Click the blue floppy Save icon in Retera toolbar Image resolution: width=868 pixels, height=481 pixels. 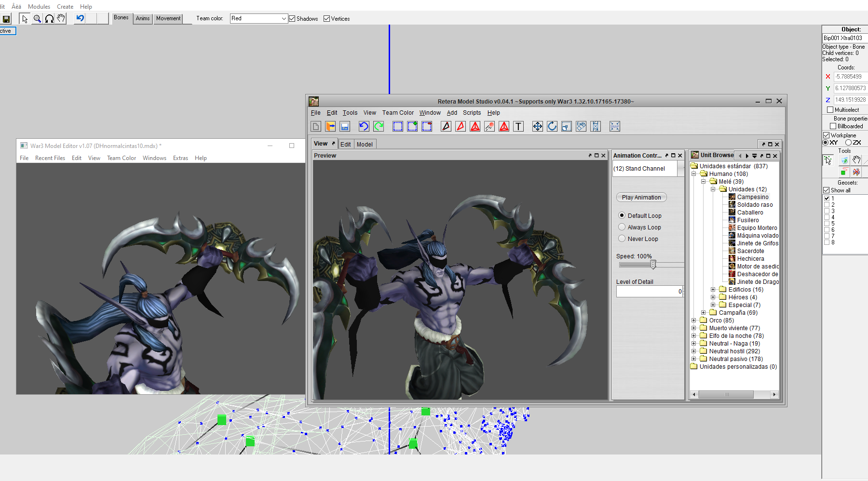coord(345,126)
